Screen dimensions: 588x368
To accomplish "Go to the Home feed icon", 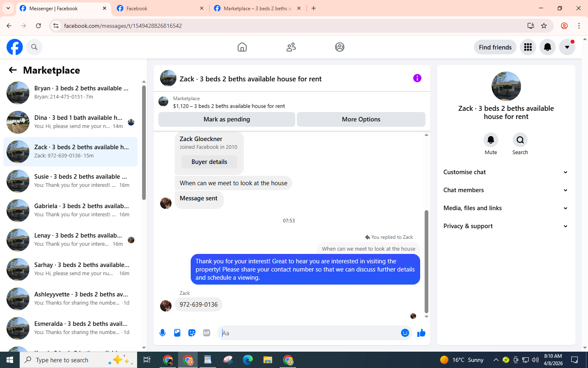I will tap(242, 47).
